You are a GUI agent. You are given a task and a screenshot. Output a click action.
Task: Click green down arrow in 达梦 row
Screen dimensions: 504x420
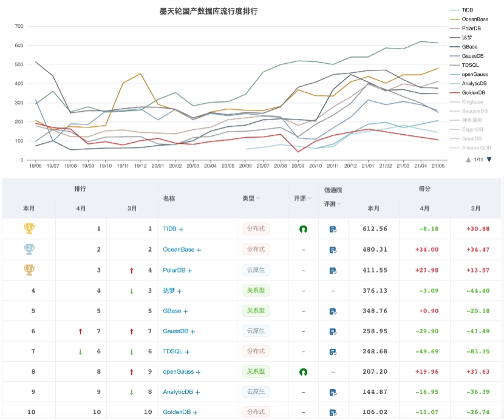pyautogui.click(x=131, y=291)
